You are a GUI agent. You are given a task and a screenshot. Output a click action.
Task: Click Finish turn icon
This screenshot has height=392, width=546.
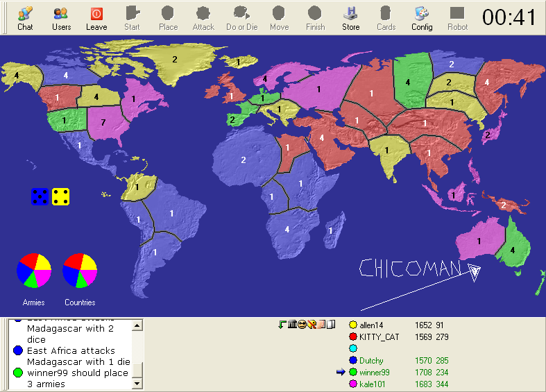[x=315, y=19]
